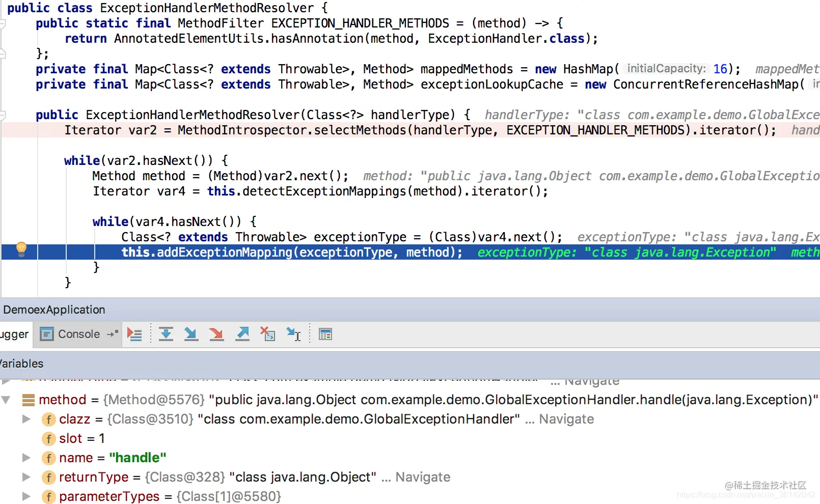Screen dimensions: 820x504
Task: Click the field icon next to returnType
Action: 48,478
